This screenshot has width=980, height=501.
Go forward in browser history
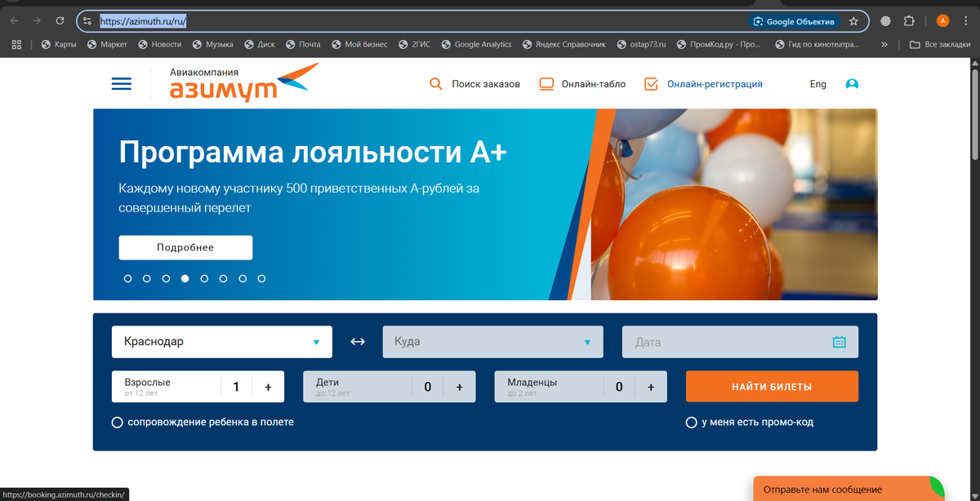(37, 21)
